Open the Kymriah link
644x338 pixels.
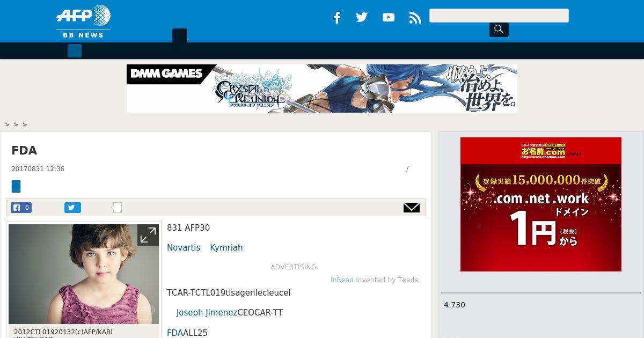click(226, 248)
